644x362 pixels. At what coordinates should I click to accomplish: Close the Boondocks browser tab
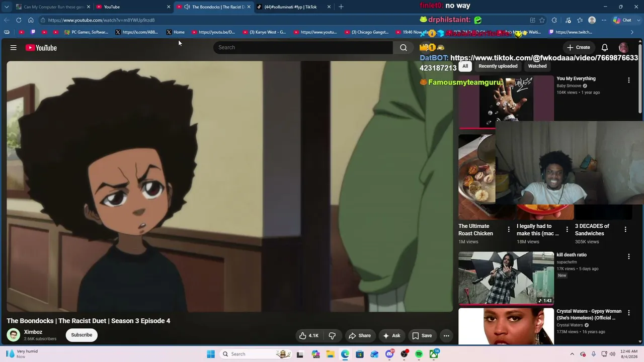tap(249, 7)
